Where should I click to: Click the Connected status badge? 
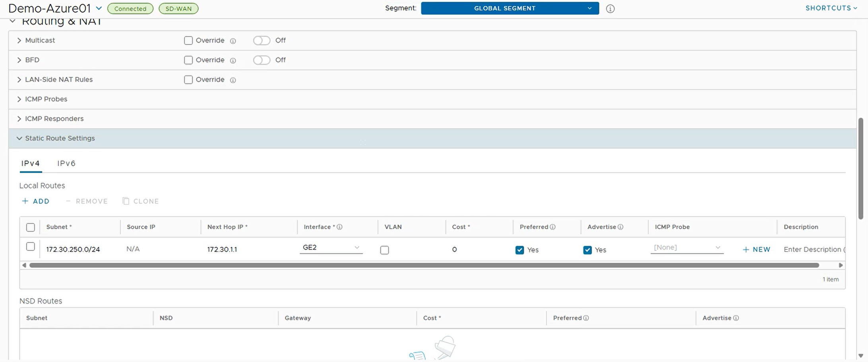click(x=130, y=9)
